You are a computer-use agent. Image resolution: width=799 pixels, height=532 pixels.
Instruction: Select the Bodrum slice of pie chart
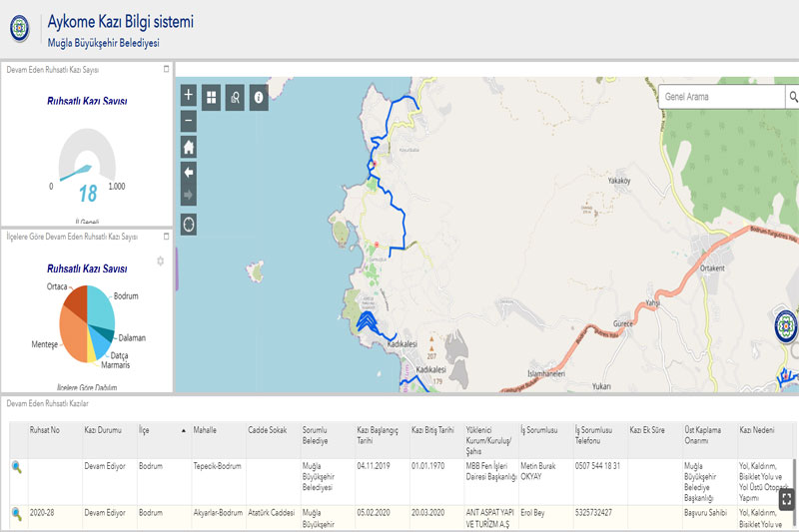100,306
